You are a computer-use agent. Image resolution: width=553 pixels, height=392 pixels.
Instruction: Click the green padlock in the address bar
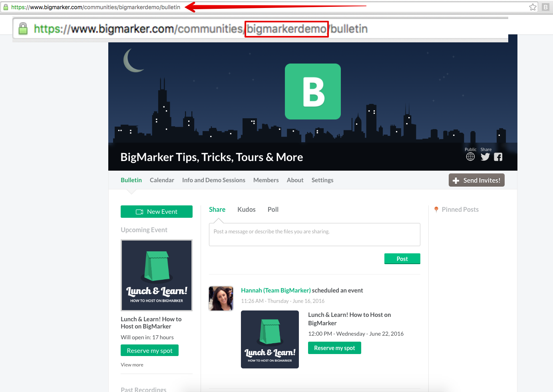tap(6, 7)
